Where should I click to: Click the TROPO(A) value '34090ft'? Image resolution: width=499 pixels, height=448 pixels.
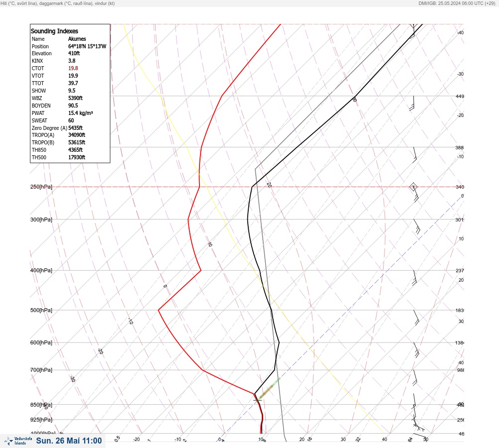pyautogui.click(x=77, y=135)
